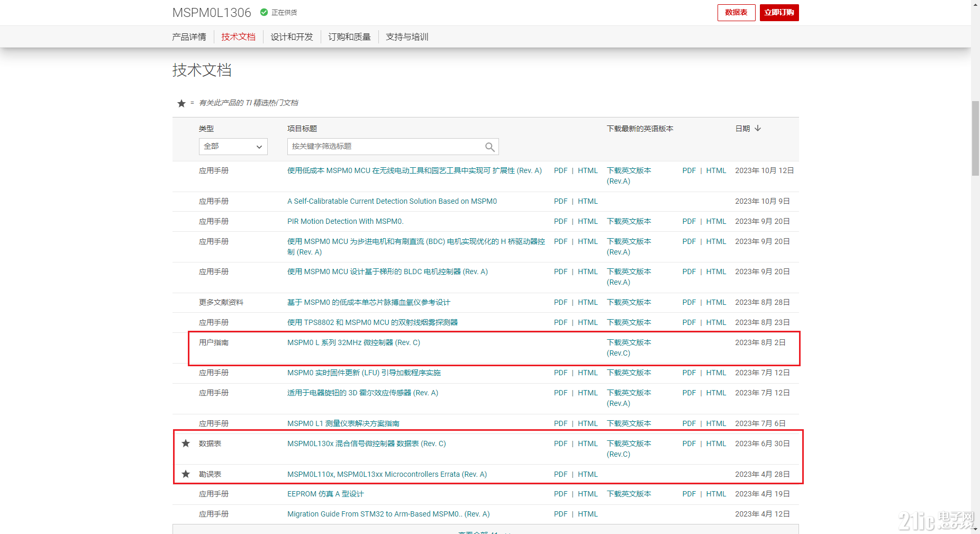Click 下载英文版本 in user guide row

click(x=629, y=348)
